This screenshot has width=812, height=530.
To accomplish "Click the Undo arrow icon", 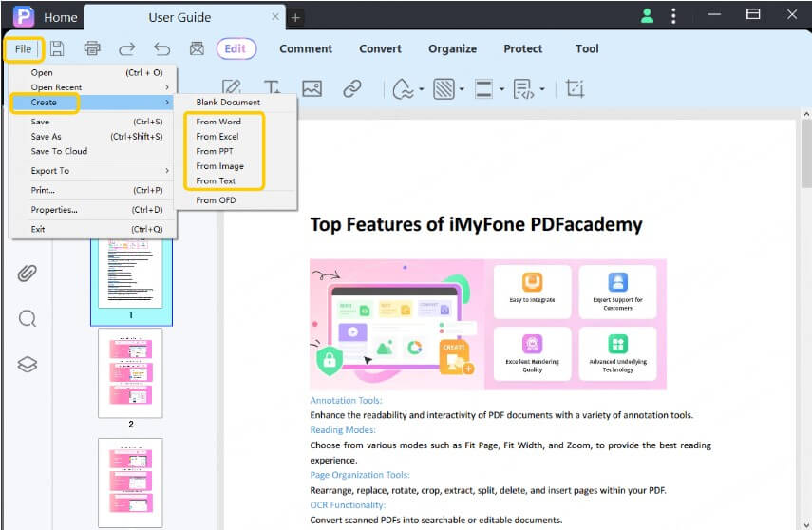I will tap(162, 49).
